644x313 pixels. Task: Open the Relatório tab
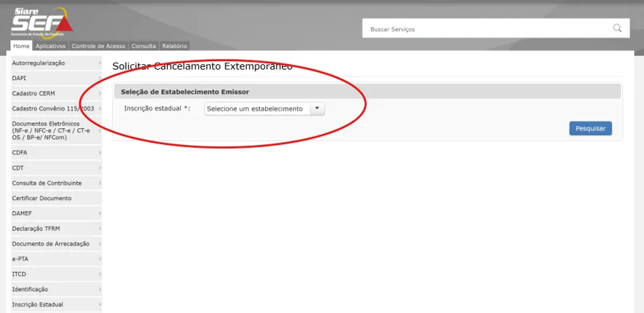click(x=174, y=46)
